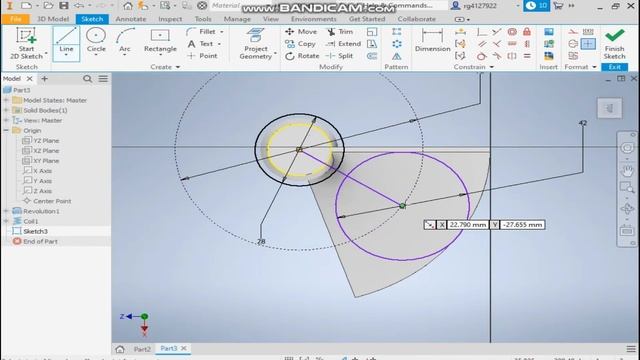Expand the View: Master node
The height and width of the screenshot is (360, 640).
coord(6,120)
